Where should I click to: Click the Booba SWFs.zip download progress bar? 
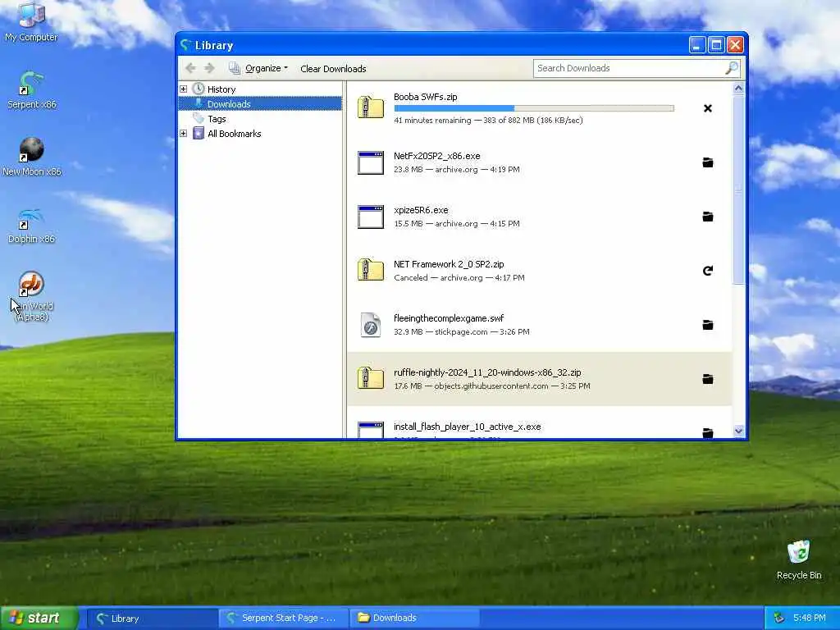[x=533, y=108]
